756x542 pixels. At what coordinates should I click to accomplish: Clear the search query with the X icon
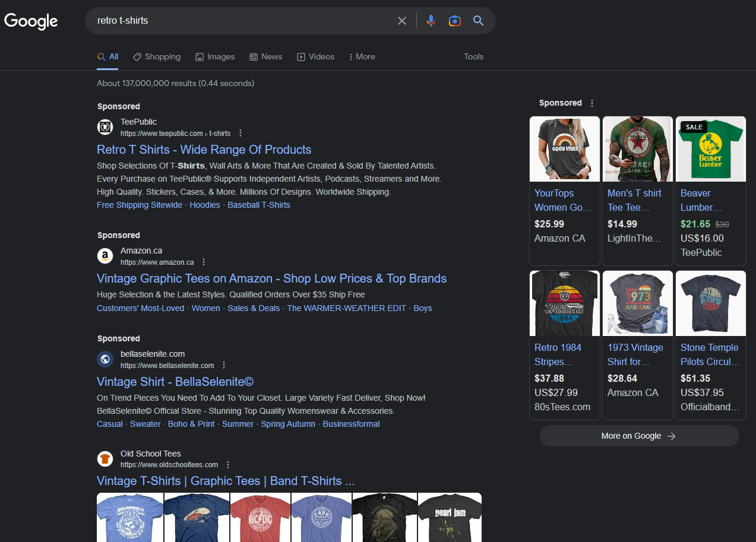402,20
